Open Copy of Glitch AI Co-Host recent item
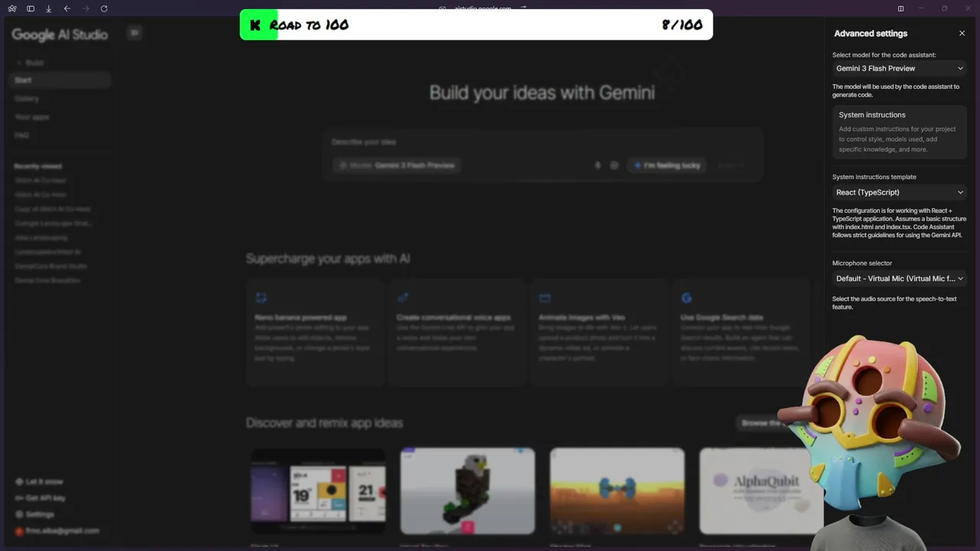 [x=53, y=209]
